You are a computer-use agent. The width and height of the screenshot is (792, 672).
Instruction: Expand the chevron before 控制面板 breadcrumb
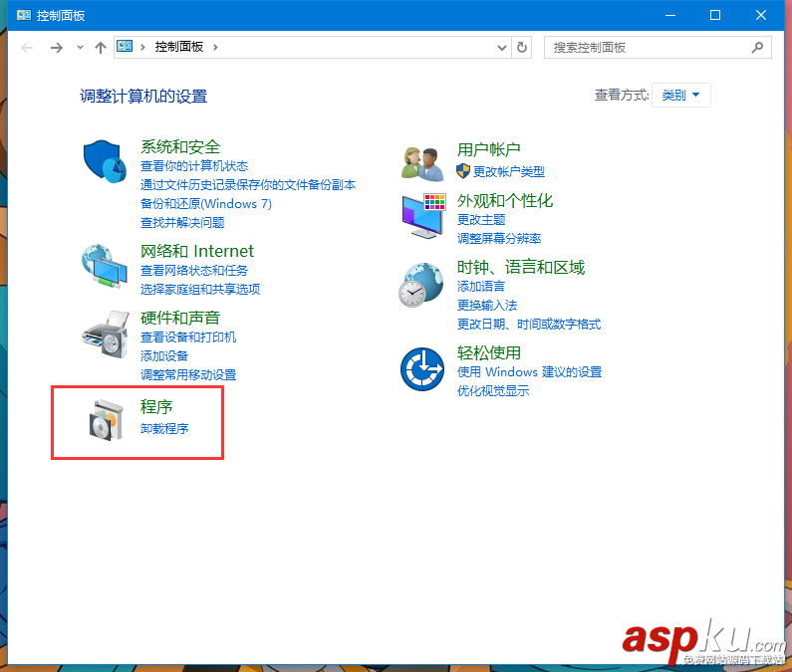pos(142,48)
